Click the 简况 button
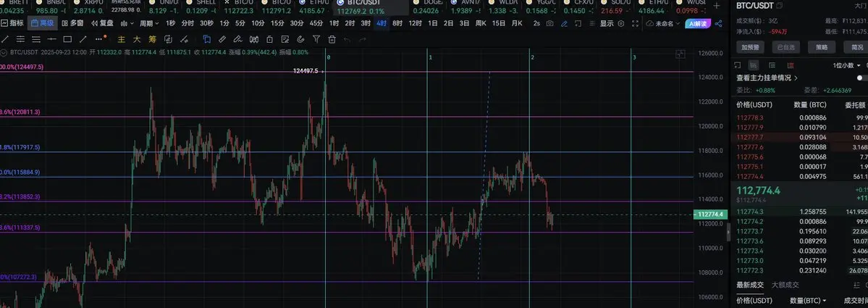Viewport: 868px width, 308px height. (856, 47)
